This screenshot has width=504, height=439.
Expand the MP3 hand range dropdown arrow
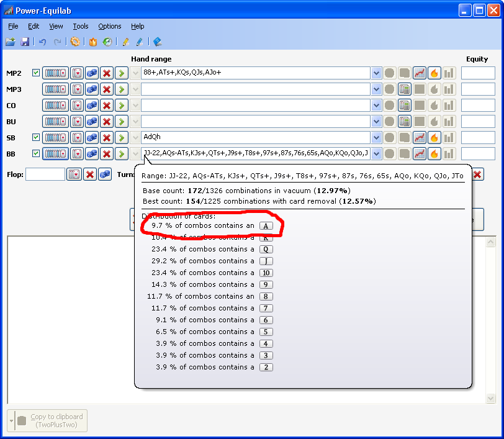(x=376, y=89)
